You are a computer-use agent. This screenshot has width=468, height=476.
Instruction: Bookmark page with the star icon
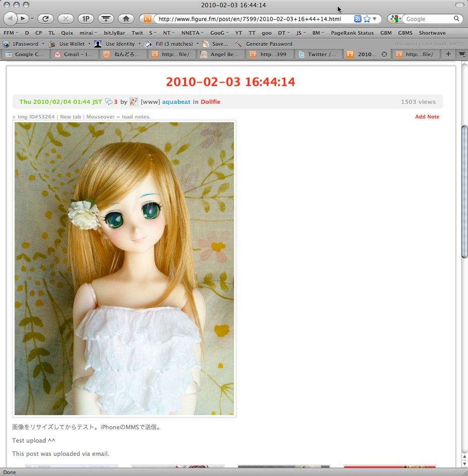click(367, 19)
